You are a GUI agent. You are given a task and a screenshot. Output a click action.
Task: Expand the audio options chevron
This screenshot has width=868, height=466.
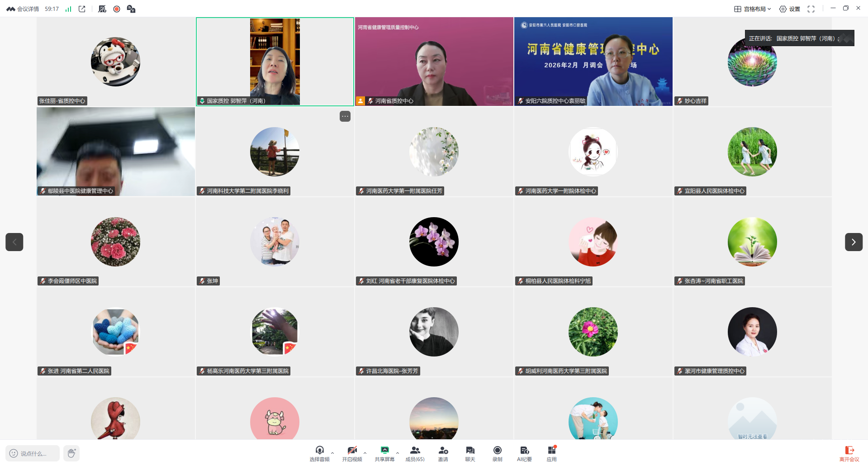pyautogui.click(x=332, y=454)
